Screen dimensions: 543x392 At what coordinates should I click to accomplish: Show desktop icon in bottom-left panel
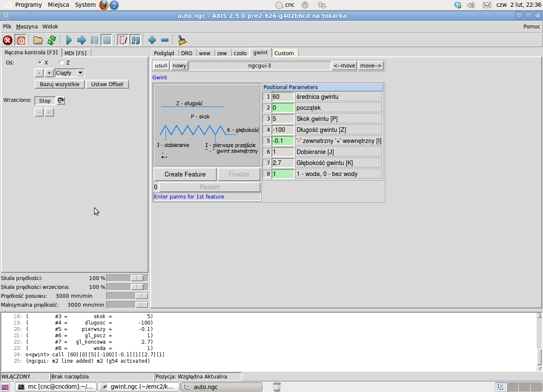click(6, 387)
